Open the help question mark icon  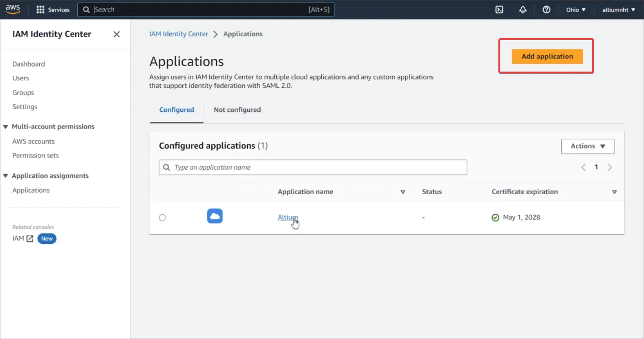coord(546,10)
